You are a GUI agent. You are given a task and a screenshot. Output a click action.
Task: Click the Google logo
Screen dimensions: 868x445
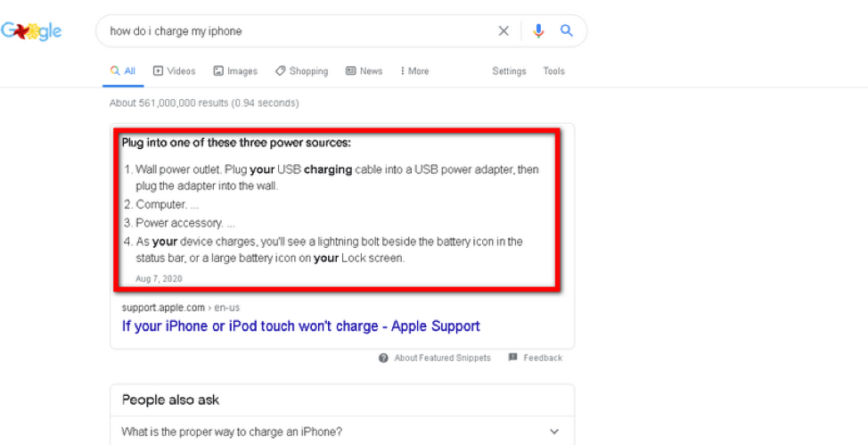point(31,31)
